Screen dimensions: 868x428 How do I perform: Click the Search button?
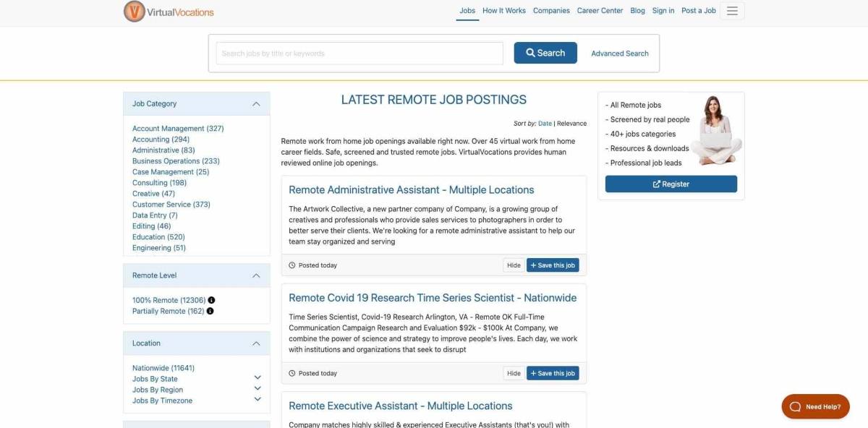[x=545, y=53]
